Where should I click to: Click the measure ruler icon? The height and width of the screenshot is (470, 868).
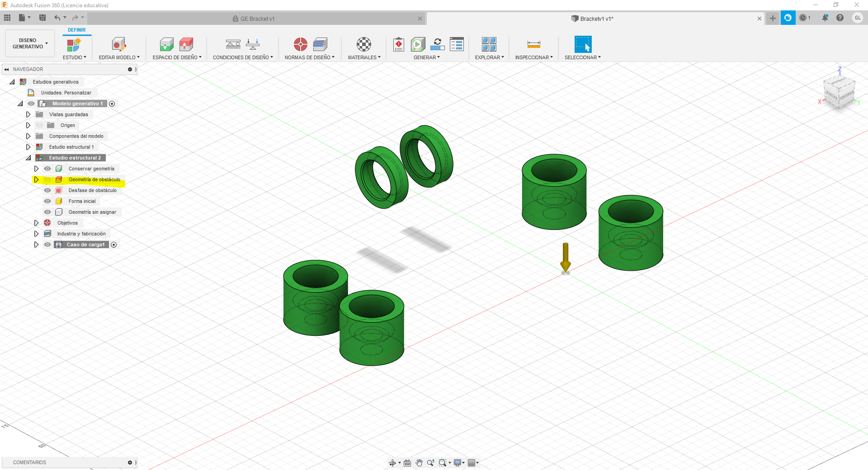534,44
